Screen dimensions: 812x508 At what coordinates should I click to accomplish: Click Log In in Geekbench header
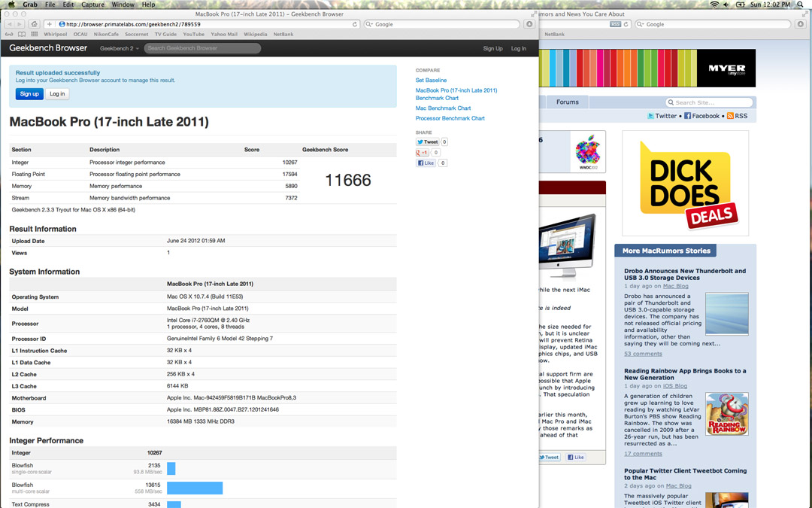518,48
